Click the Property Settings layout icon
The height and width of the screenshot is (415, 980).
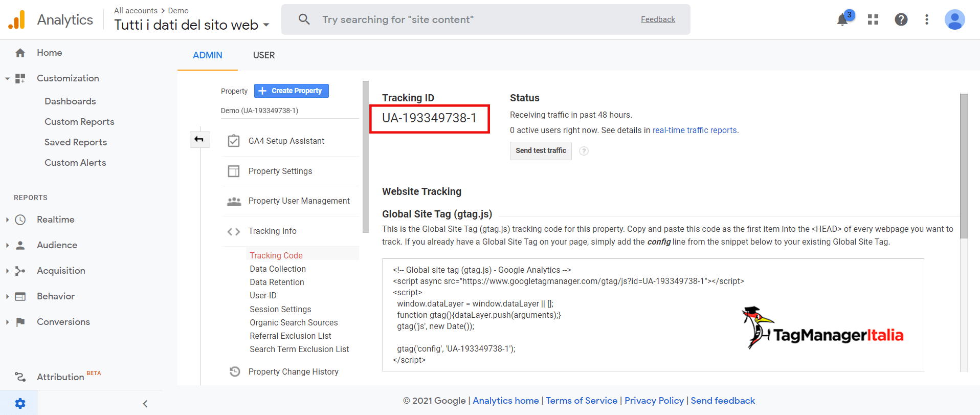pyautogui.click(x=234, y=171)
